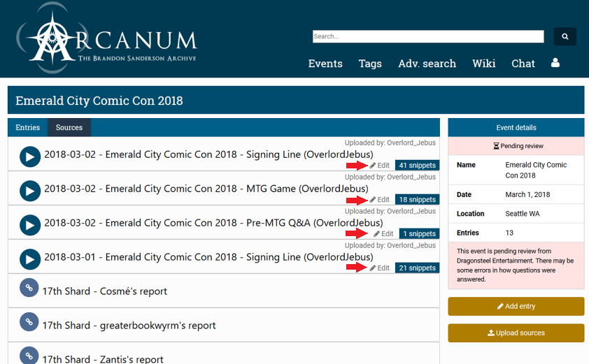Open 17th Shard - Cosmé's report
Viewport: 589px width, 364px height.
[104, 291]
